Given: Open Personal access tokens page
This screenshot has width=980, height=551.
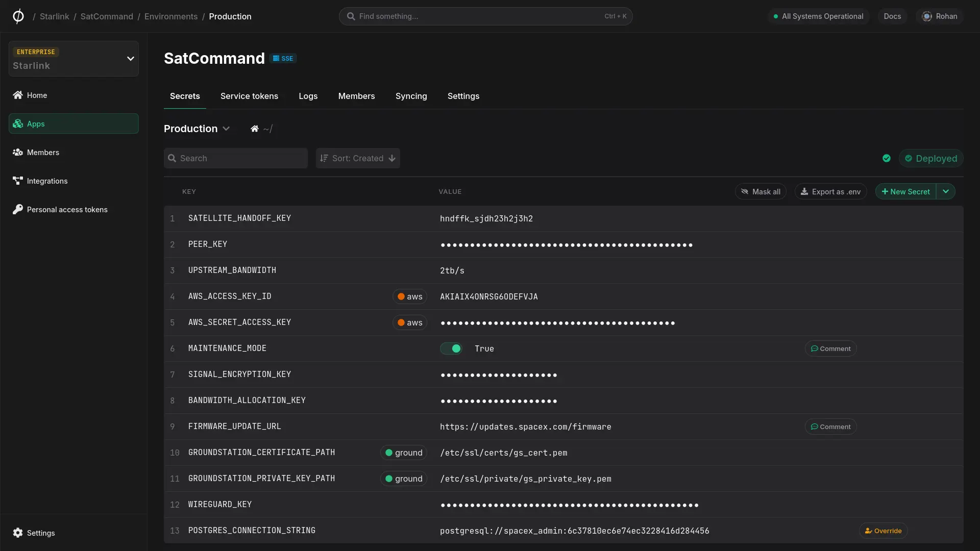Looking at the screenshot, I should click(67, 210).
